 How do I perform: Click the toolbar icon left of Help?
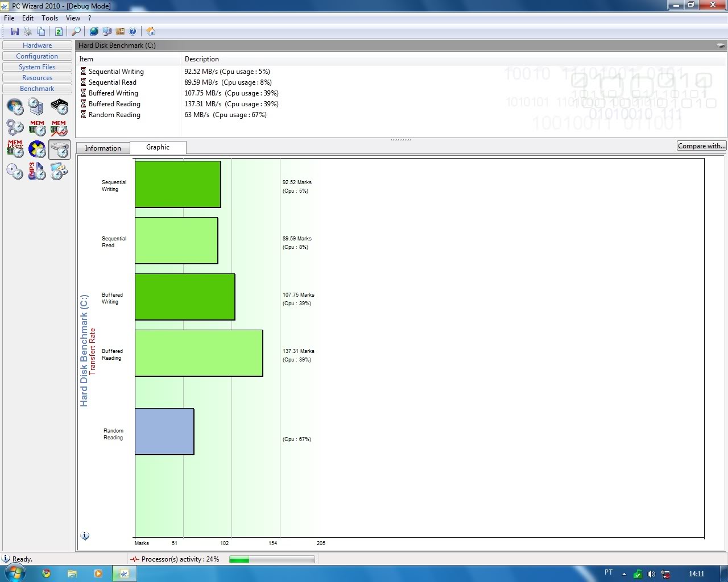(120, 31)
